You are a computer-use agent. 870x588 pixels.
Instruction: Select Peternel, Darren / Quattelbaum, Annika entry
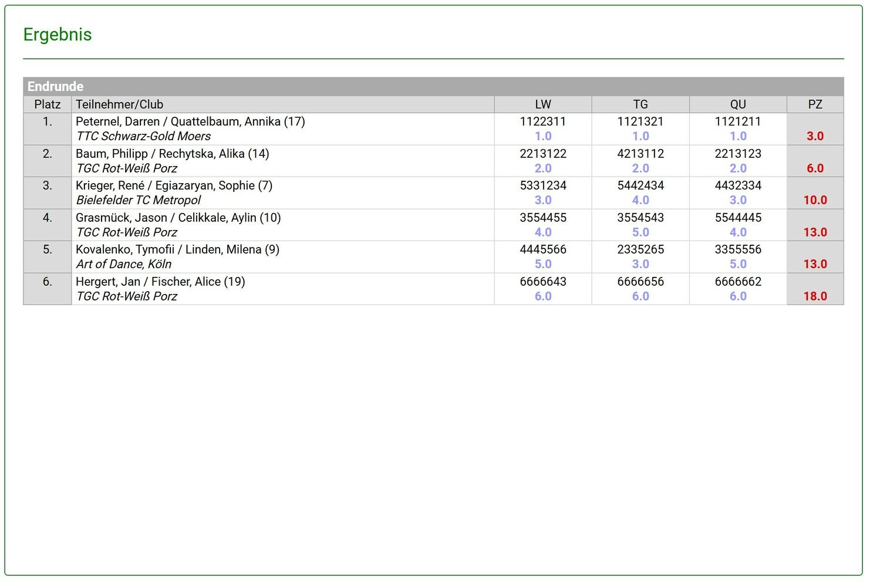coord(190,121)
